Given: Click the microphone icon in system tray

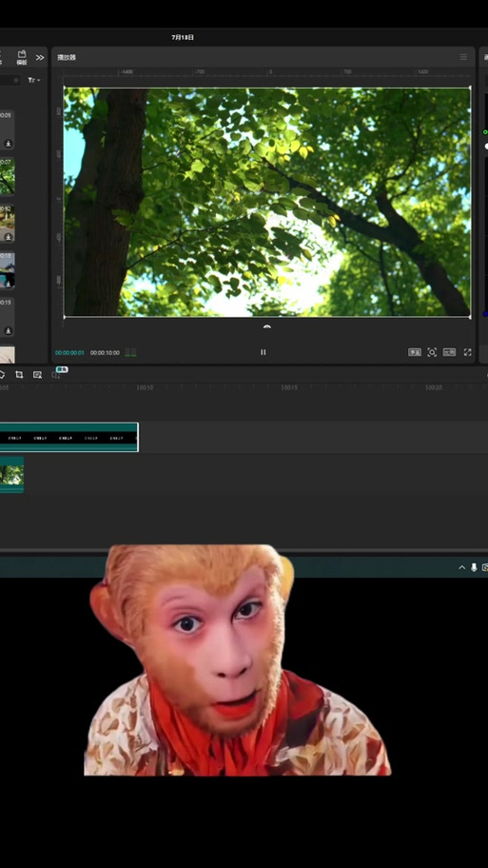Looking at the screenshot, I should [474, 567].
